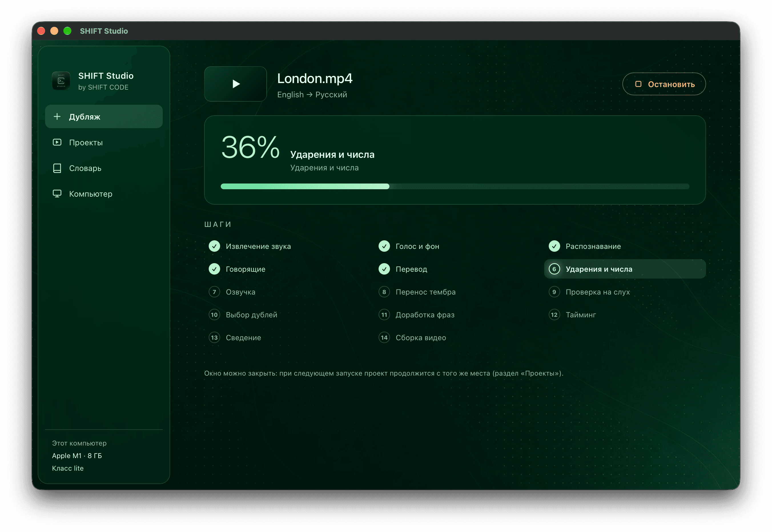Click the step 14 Сборка видео icon

pos(384,338)
